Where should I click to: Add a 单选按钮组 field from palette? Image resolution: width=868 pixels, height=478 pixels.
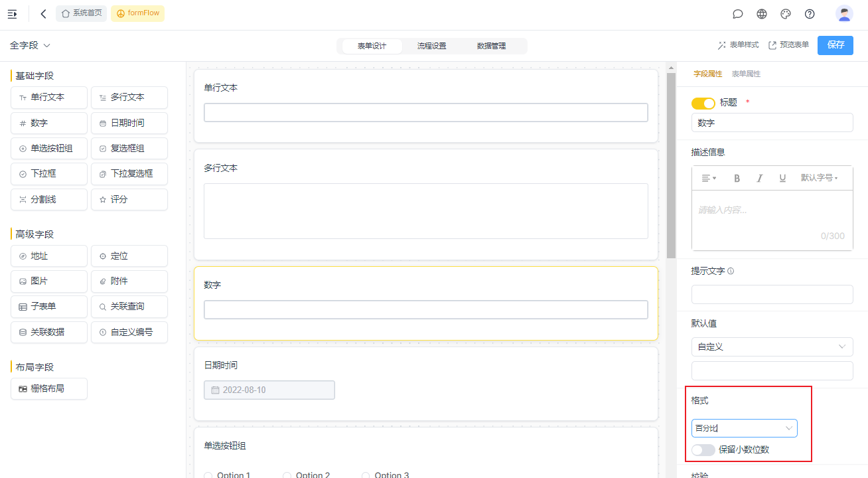point(49,149)
